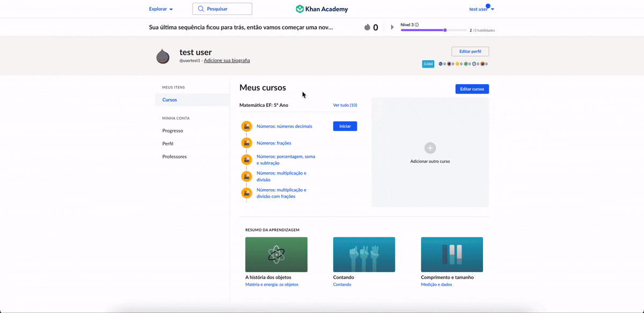Image resolution: width=644 pixels, height=313 pixels.
Task: Click the Medição e dados link
Action: coord(436,285)
